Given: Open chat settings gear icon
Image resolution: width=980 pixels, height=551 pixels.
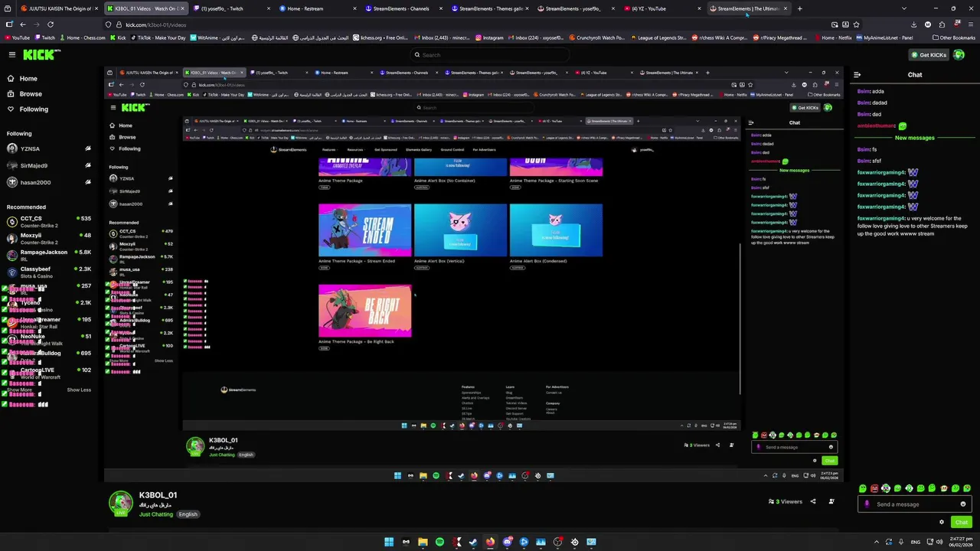Looking at the screenshot, I should point(942,522).
